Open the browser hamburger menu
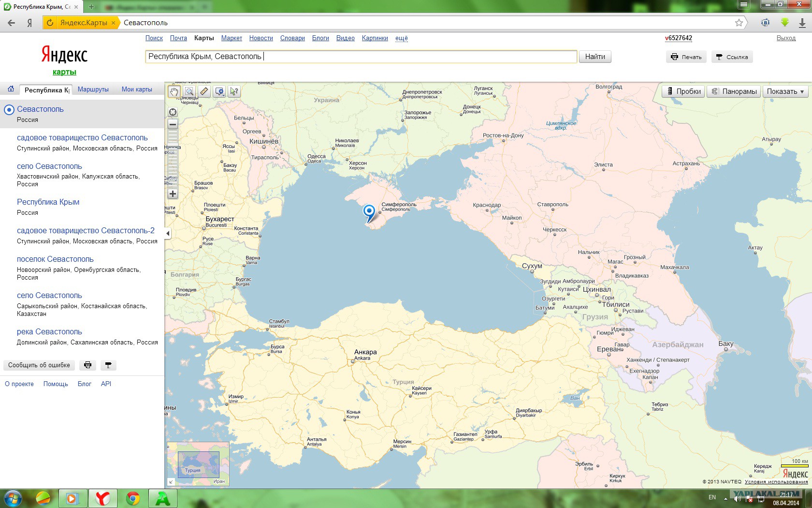 tap(744, 4)
